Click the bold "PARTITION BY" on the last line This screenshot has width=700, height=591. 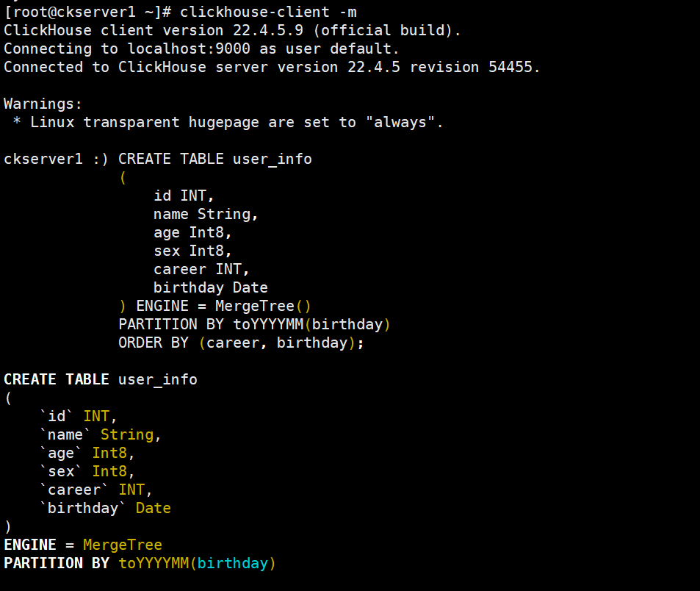pyautogui.click(x=57, y=563)
